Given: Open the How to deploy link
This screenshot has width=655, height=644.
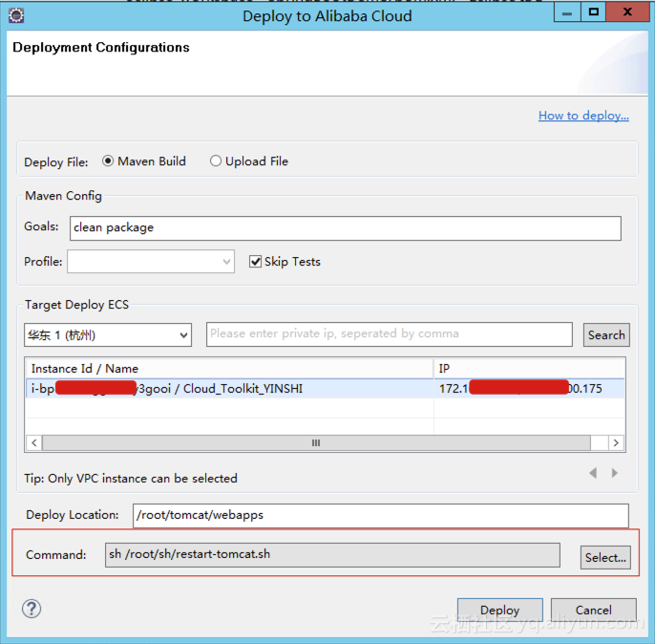Looking at the screenshot, I should click(x=583, y=116).
